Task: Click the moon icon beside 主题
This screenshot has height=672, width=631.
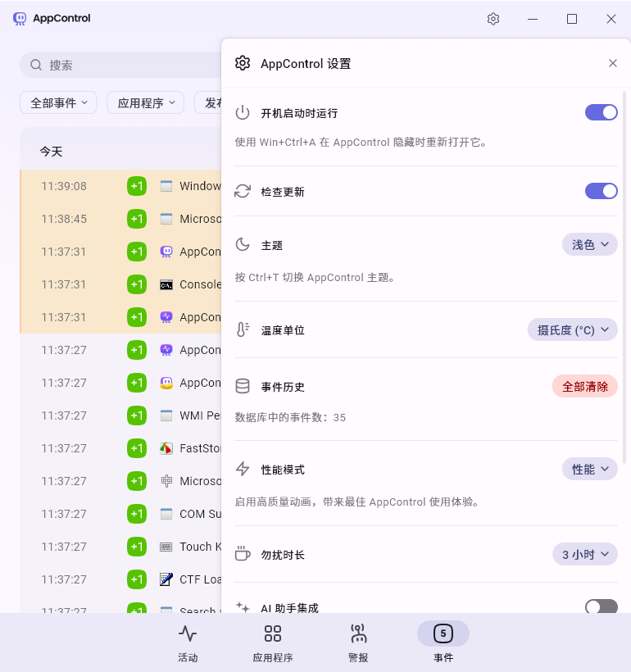Action: (243, 245)
